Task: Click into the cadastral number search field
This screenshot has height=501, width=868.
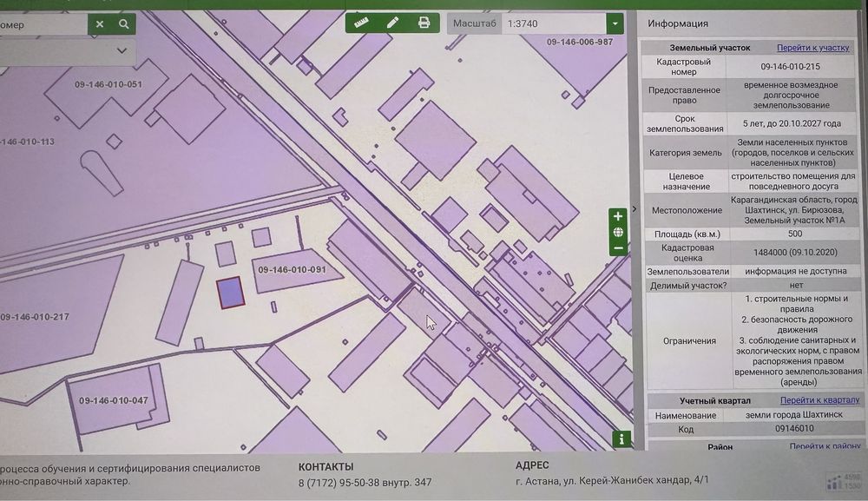Action: 43,24
